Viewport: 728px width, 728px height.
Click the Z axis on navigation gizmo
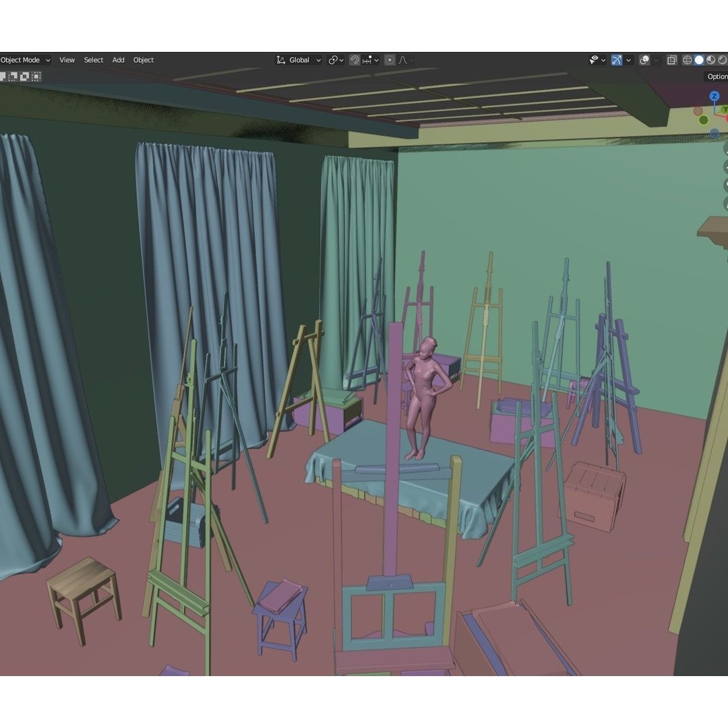714,96
